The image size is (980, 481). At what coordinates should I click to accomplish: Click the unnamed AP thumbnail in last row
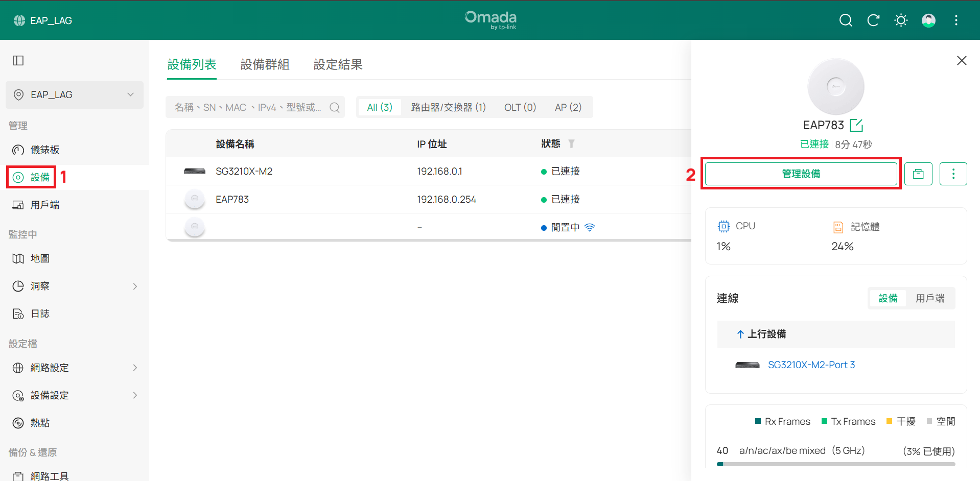coord(195,227)
